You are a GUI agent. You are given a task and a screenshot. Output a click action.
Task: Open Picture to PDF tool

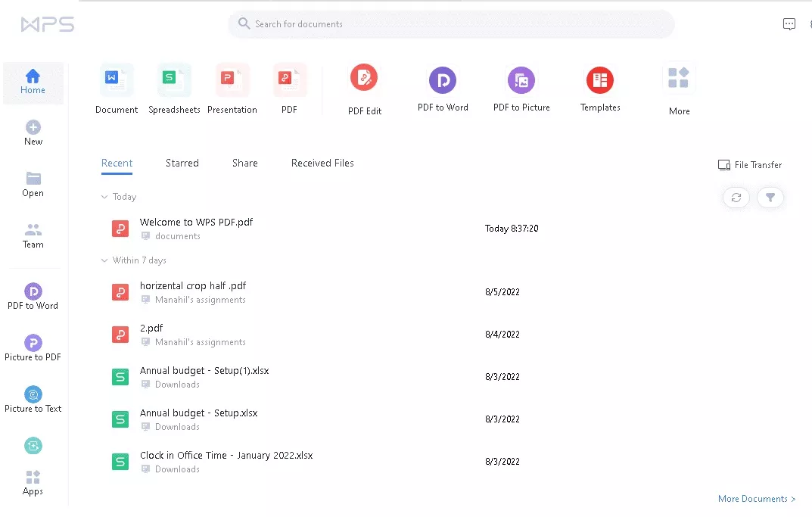[x=33, y=348]
